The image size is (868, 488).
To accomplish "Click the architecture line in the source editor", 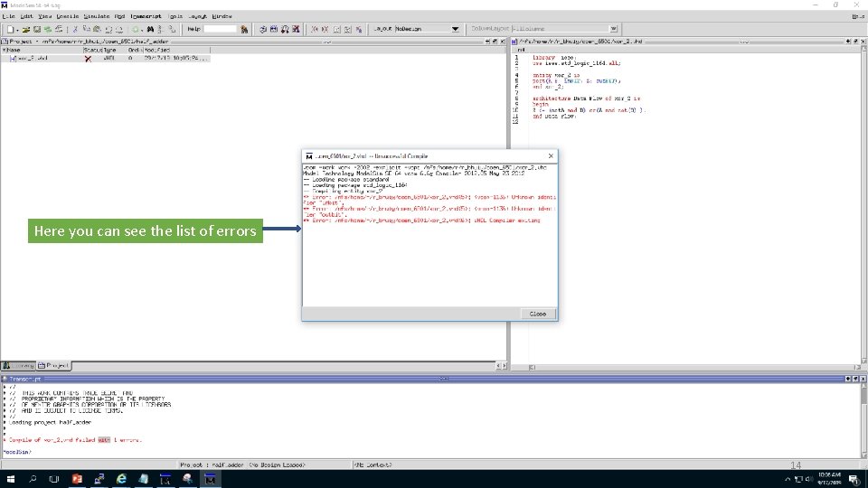I will tap(586, 99).
